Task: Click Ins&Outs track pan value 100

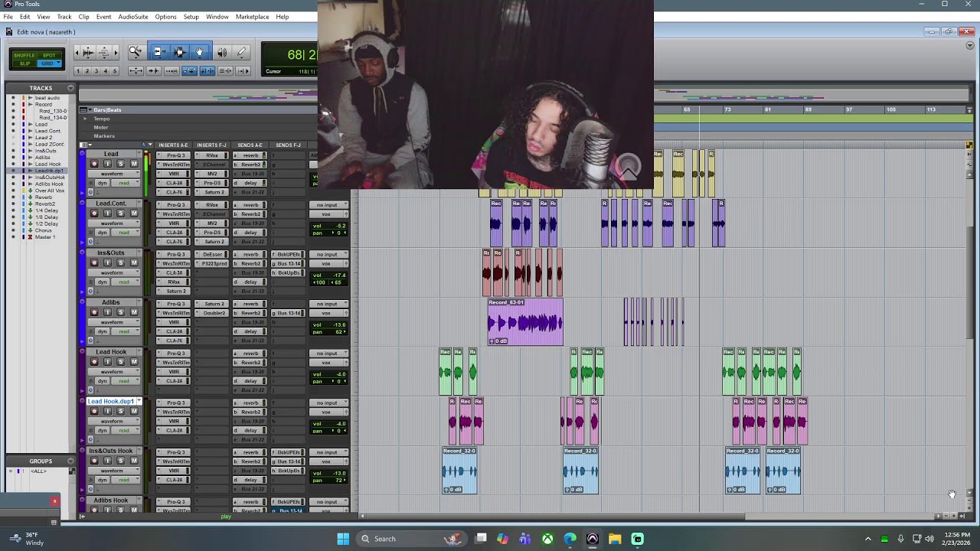Action: (x=319, y=282)
